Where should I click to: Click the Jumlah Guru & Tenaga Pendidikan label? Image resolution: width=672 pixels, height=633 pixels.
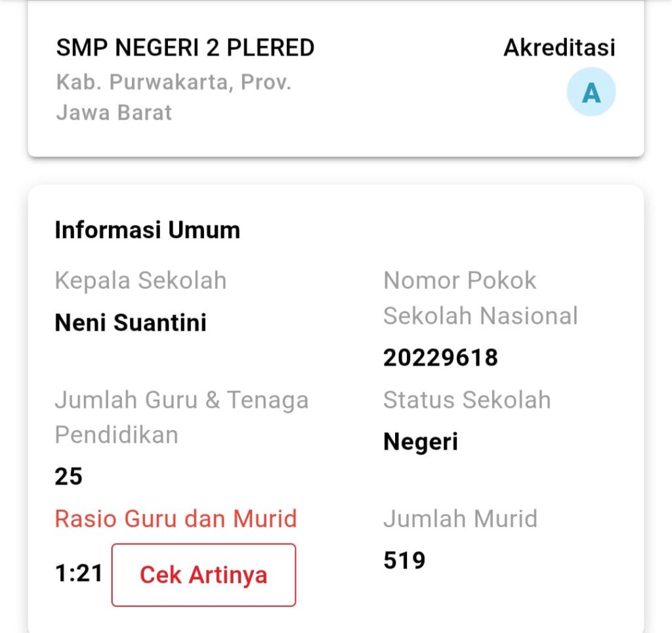(181, 399)
